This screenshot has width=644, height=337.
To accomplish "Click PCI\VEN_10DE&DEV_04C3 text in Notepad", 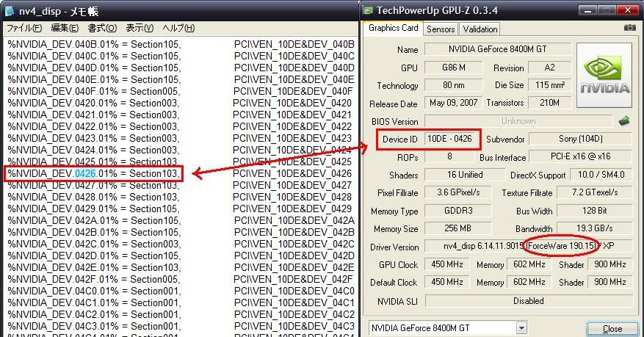I will point(294,326).
